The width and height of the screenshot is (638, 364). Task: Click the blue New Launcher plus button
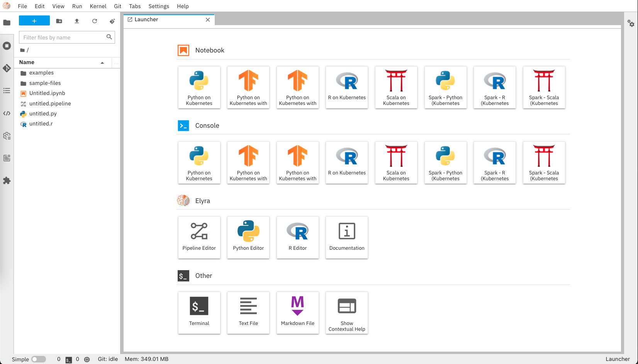pyautogui.click(x=34, y=21)
